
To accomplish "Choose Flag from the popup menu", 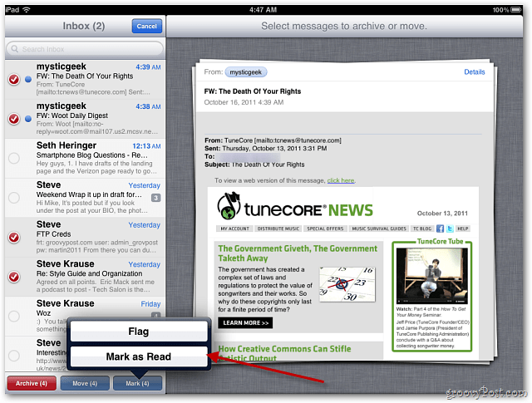I will click(139, 331).
